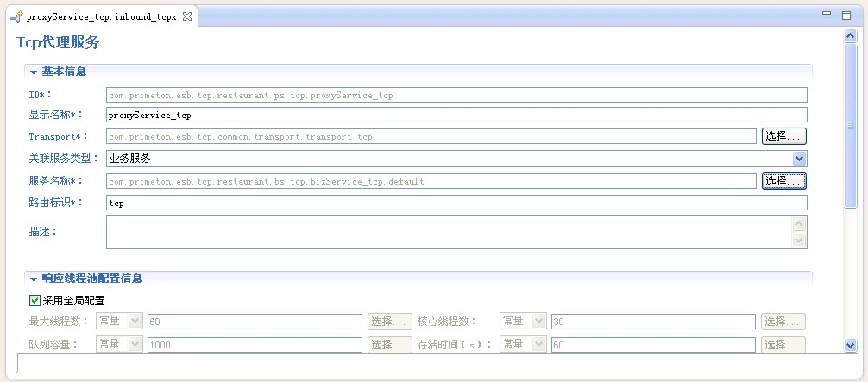Collapse the 响应线程池配置信息 section
This screenshot has width=868, height=382.
[34, 279]
